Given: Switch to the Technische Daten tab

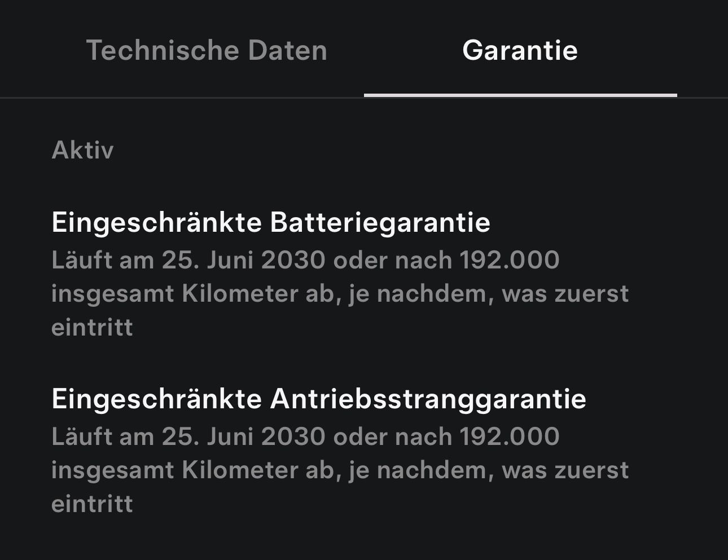Looking at the screenshot, I should tap(207, 50).
